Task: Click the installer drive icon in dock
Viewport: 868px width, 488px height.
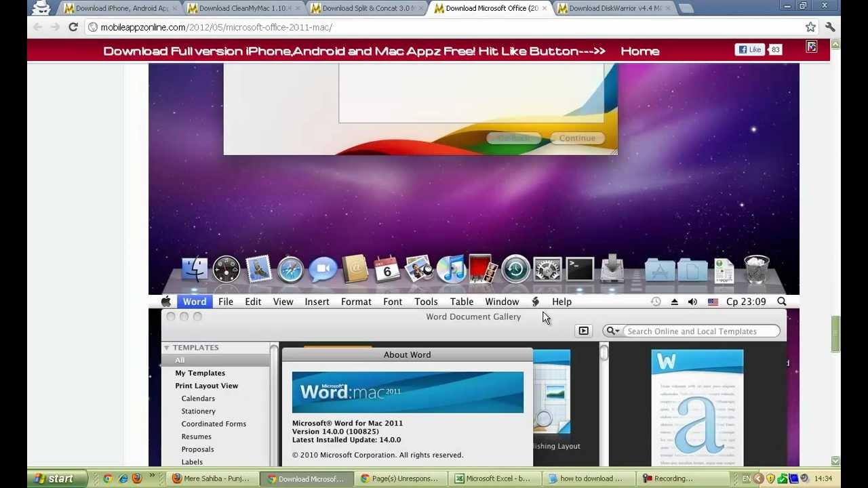Action: pyautogui.click(x=612, y=268)
